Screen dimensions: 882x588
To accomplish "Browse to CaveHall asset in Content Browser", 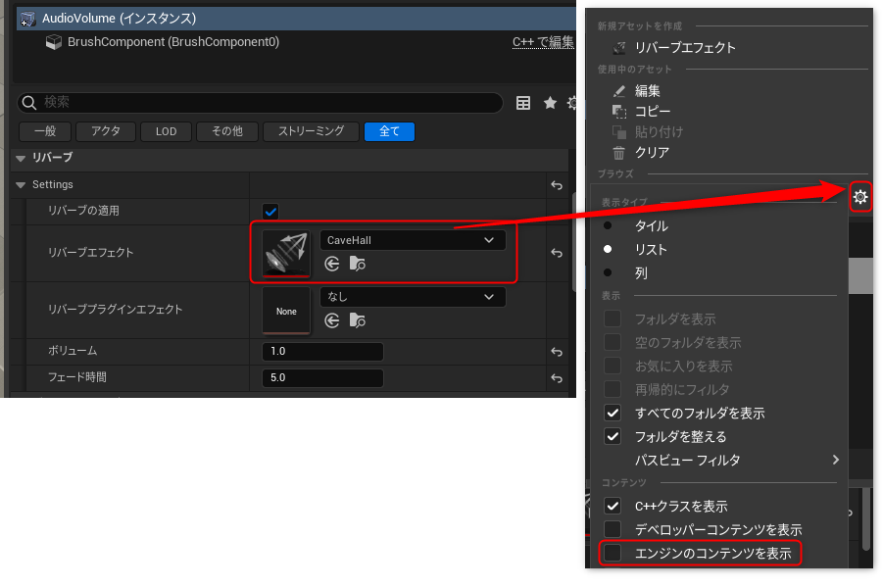I will pos(359,264).
